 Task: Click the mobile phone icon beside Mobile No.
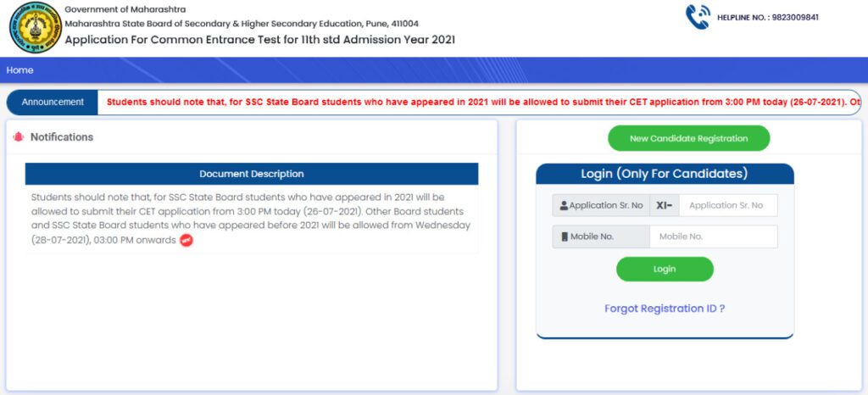pos(564,236)
